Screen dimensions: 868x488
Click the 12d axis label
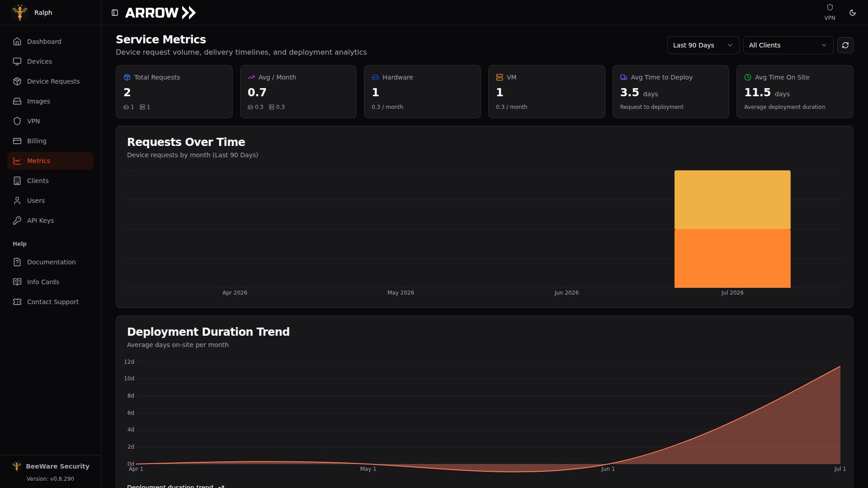pyautogui.click(x=129, y=362)
